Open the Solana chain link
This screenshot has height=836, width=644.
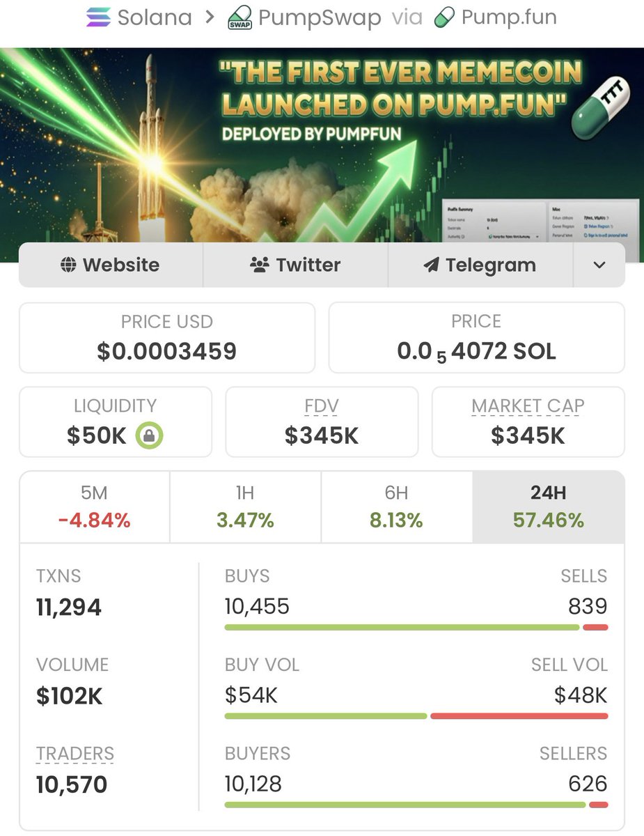pos(139,17)
